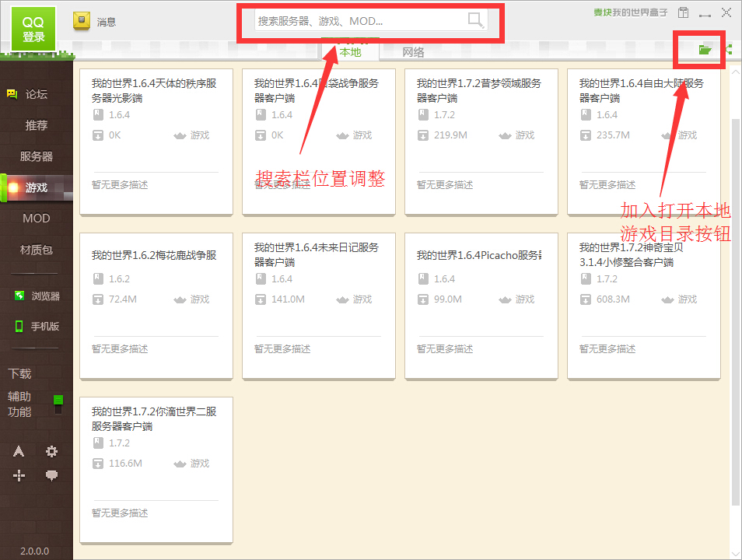Click the 手机版 mobile version sidebar icon
This screenshot has width=742, height=560.
pyautogui.click(x=36, y=326)
